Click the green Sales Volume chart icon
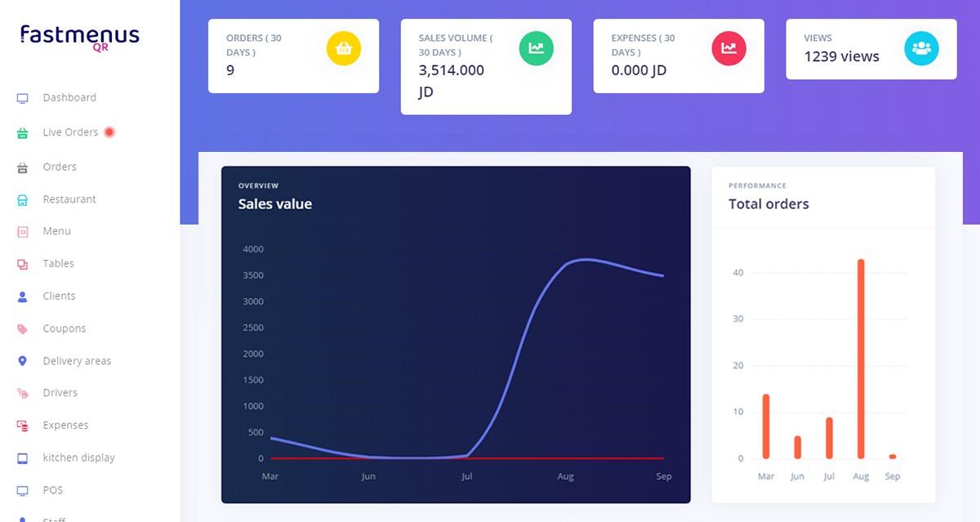This screenshot has width=980, height=522. [536, 48]
